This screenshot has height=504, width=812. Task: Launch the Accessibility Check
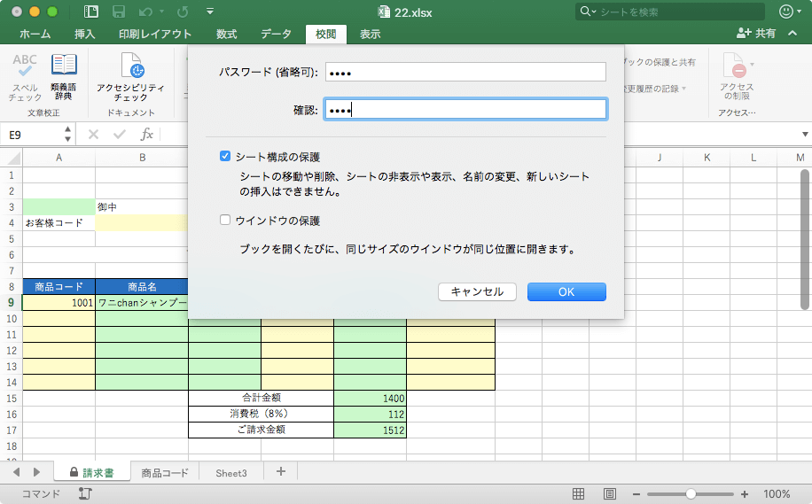(131, 76)
